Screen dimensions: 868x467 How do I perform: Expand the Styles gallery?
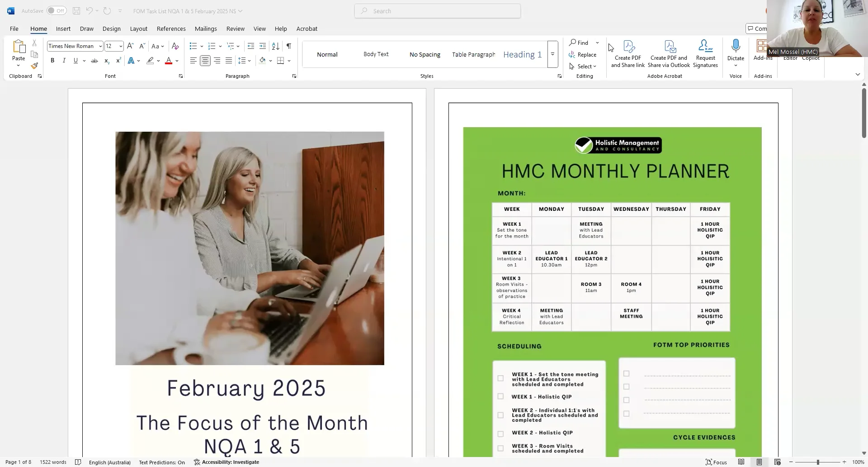tap(552, 54)
